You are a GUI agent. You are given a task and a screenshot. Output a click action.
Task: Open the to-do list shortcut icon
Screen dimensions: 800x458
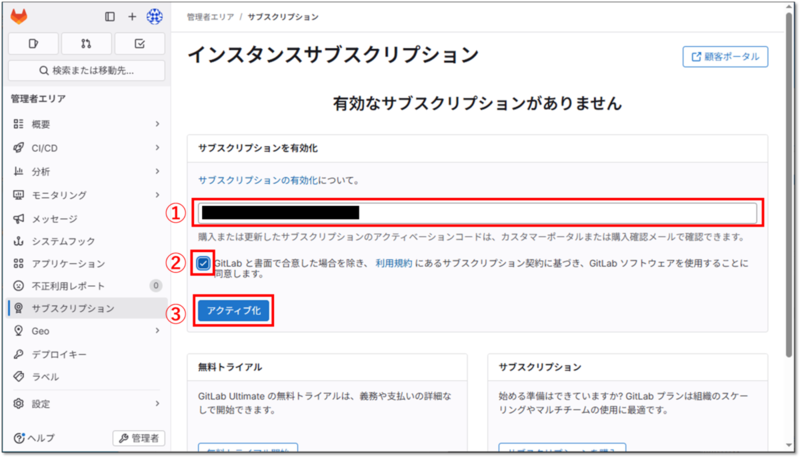139,44
